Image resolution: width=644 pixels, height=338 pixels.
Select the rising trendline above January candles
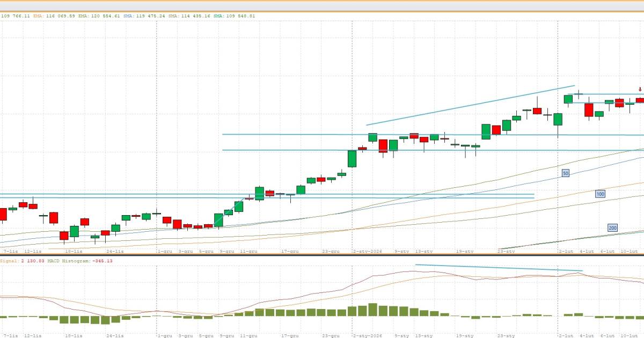coord(470,105)
